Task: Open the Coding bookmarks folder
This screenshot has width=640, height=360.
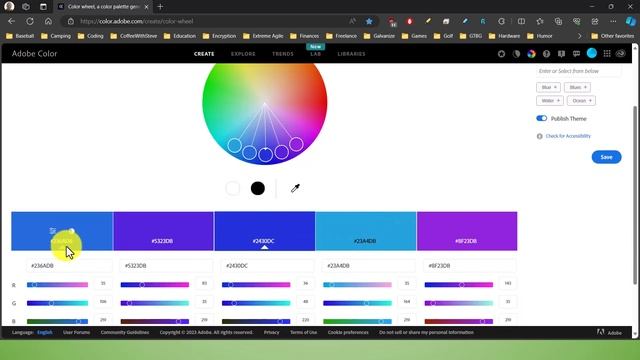Action: tap(91, 36)
